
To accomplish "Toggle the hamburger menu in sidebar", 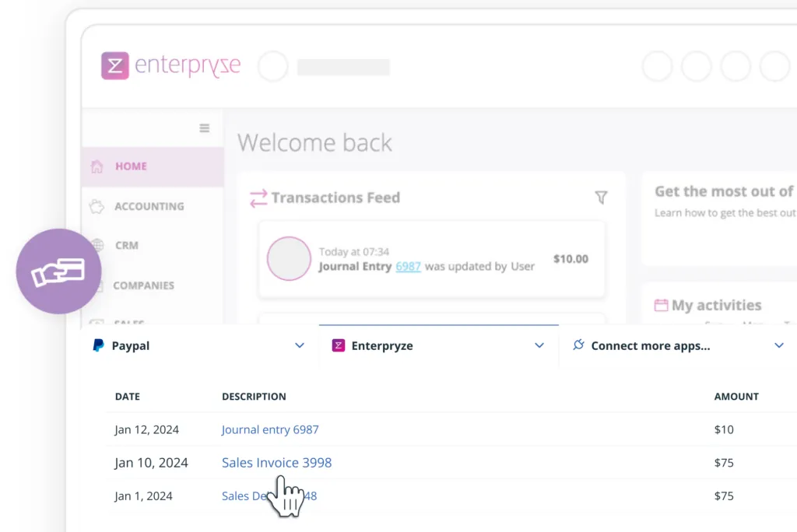I will pos(205,128).
